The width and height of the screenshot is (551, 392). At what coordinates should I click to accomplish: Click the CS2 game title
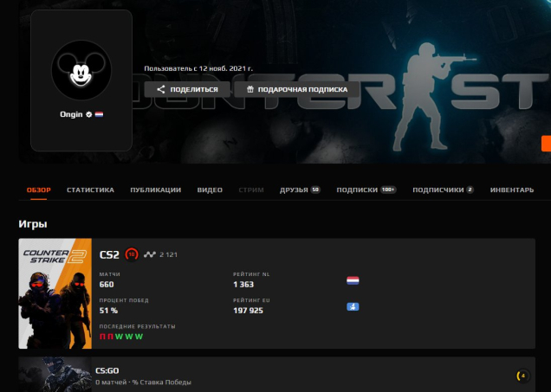point(109,254)
